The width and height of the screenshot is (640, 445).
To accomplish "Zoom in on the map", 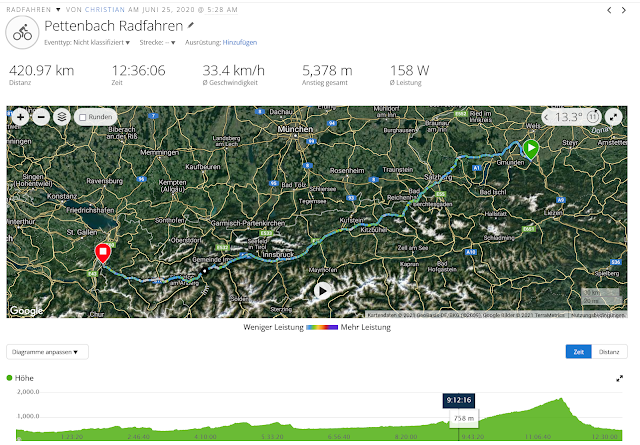I will point(20,118).
